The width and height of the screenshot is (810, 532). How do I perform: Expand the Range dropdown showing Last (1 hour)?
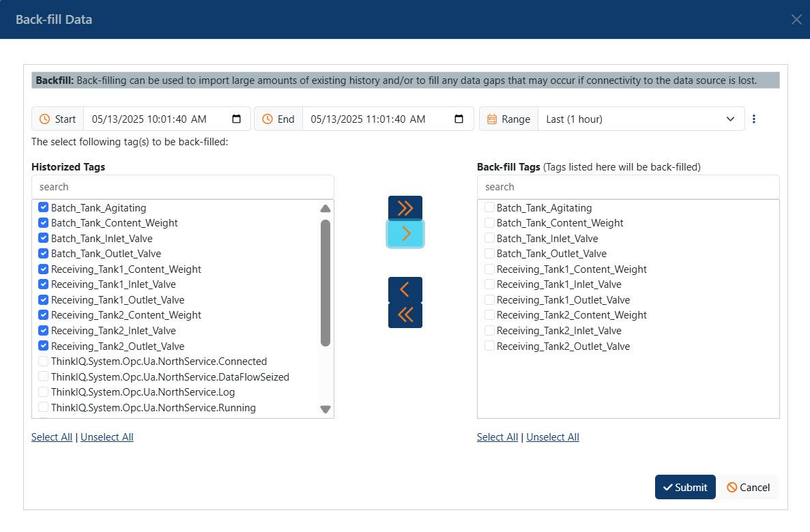point(641,119)
